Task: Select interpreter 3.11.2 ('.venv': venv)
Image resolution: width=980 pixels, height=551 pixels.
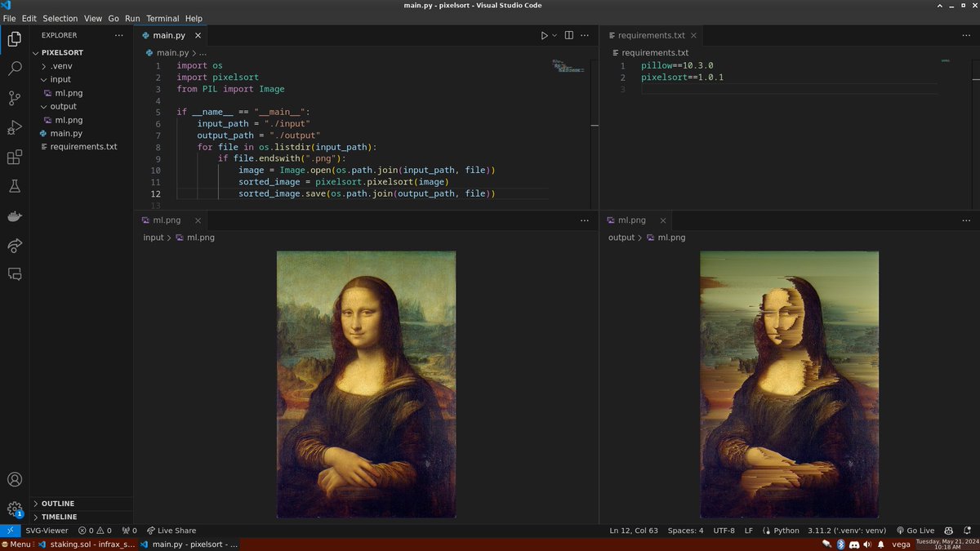Action: click(848, 531)
